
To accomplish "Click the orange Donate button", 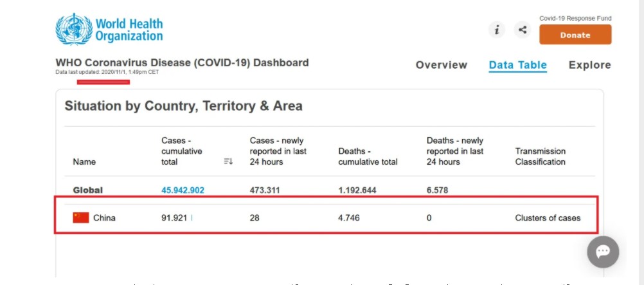I will (x=575, y=35).
